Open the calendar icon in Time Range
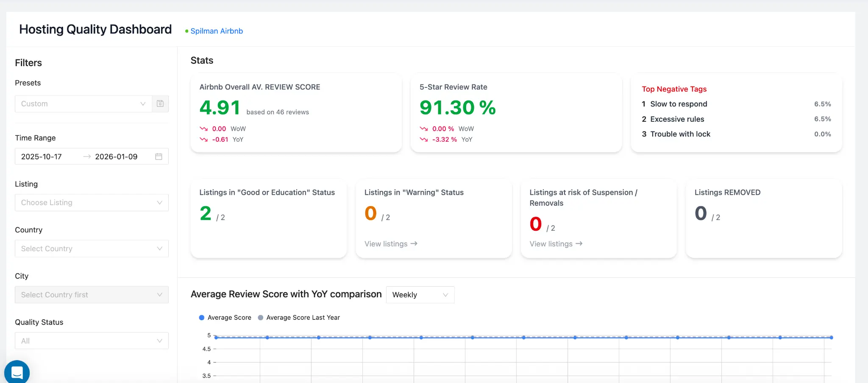This screenshot has width=868, height=383. (159, 157)
